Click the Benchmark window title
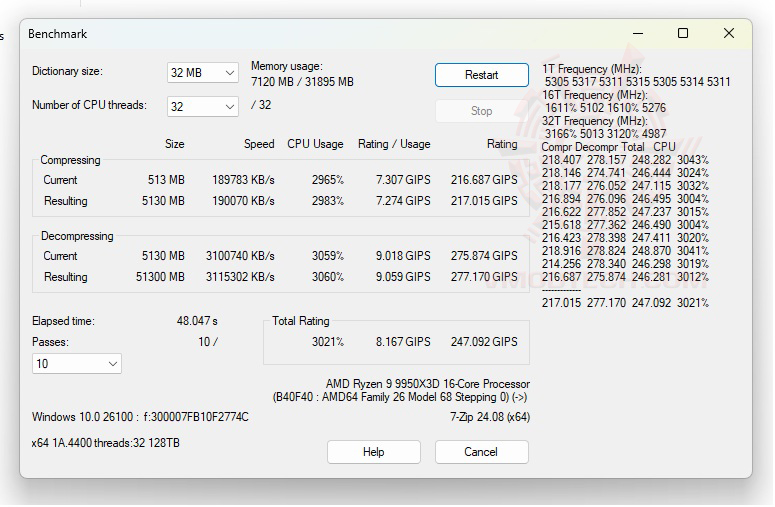775x507 pixels. pos(57,34)
